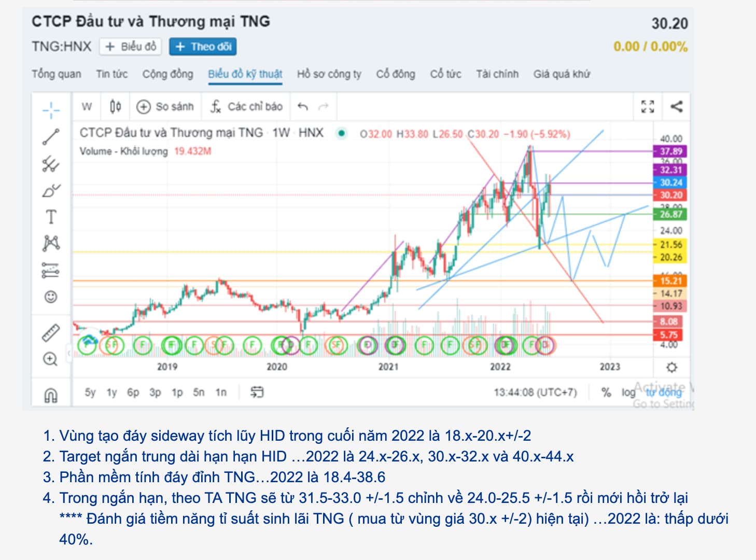Choose the text annotation tool
This screenshot has width=756, height=560.
click(x=51, y=217)
